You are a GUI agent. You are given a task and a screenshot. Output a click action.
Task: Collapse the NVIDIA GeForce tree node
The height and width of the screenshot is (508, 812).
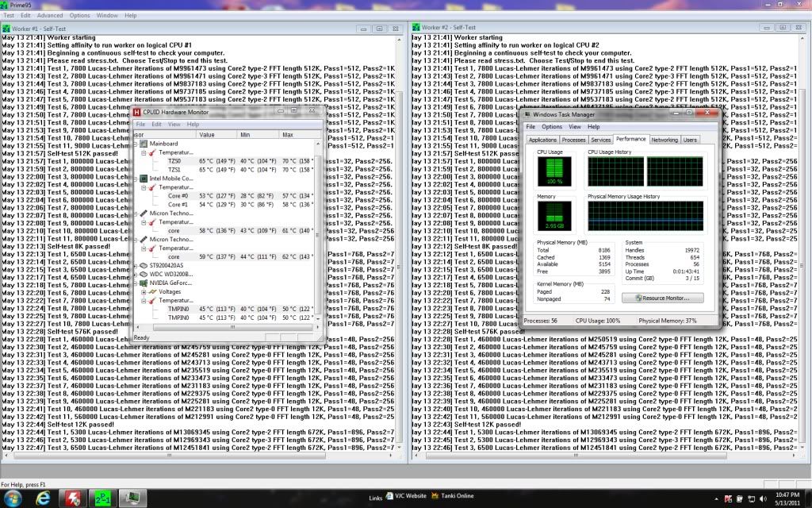(x=135, y=283)
